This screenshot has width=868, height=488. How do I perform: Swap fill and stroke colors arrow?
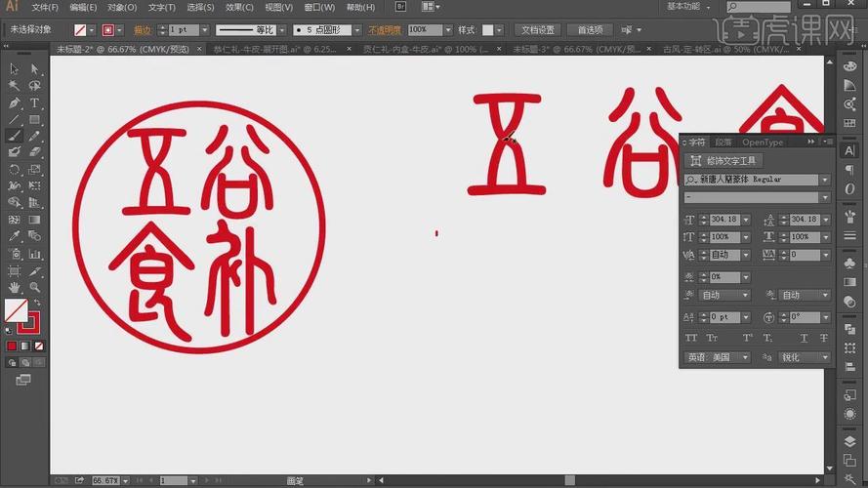[x=37, y=303]
